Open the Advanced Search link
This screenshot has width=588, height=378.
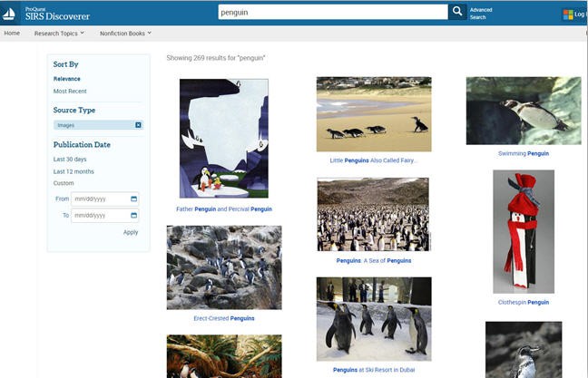tap(481, 14)
